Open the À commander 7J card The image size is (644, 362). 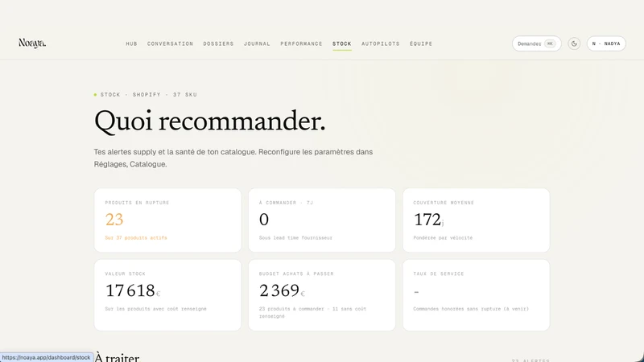click(x=321, y=220)
